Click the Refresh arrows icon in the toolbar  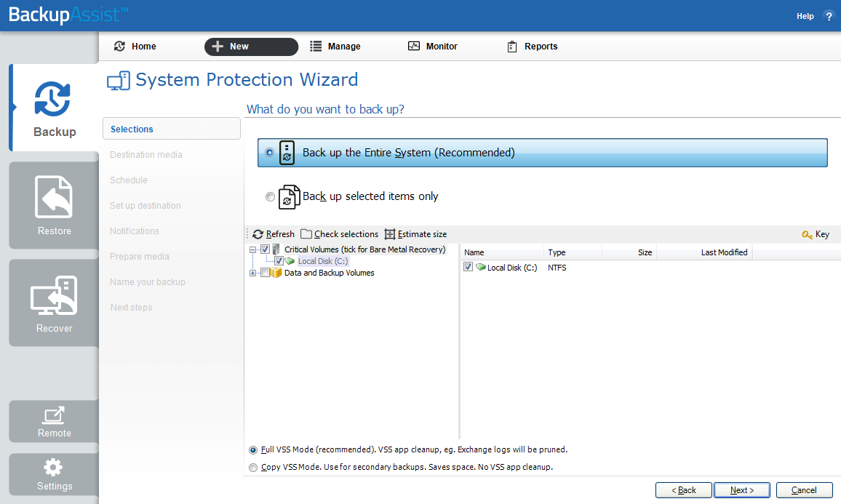[258, 234]
